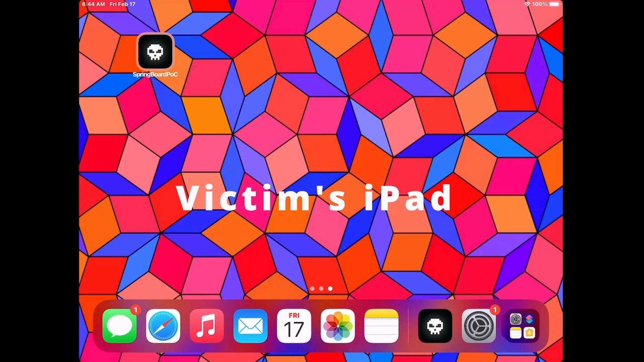The image size is (644, 362).
Task: Tap the Wi-Fi status icon
Action: click(x=527, y=4)
